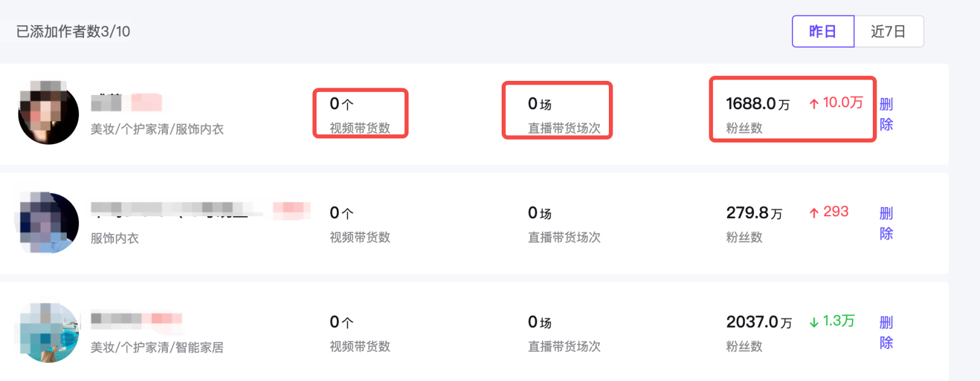Click the 279.8万 fan count

pos(754,213)
